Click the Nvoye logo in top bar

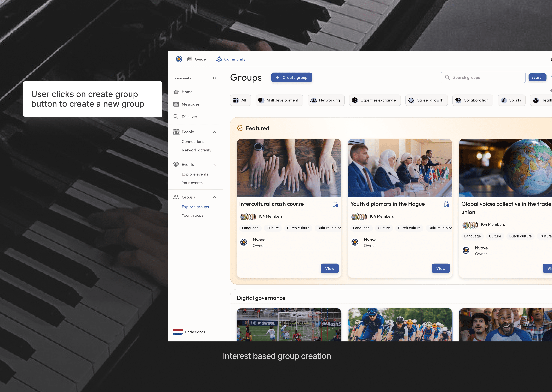click(179, 59)
